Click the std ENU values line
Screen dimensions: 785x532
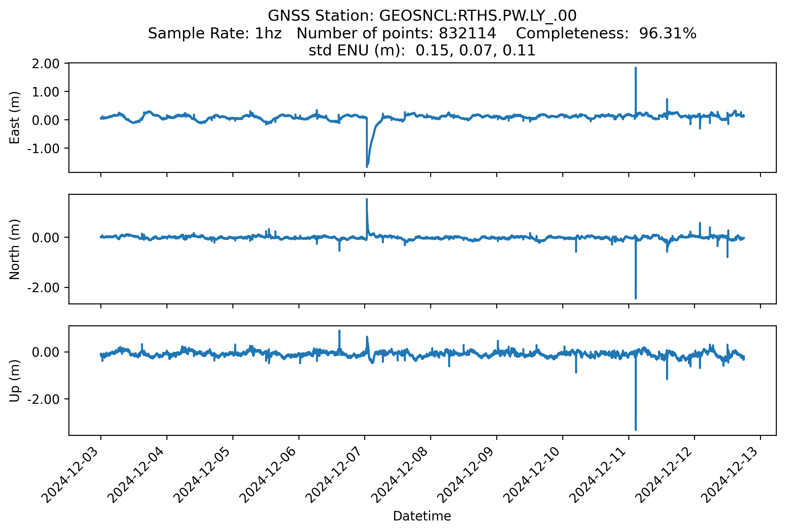[x=422, y=51]
